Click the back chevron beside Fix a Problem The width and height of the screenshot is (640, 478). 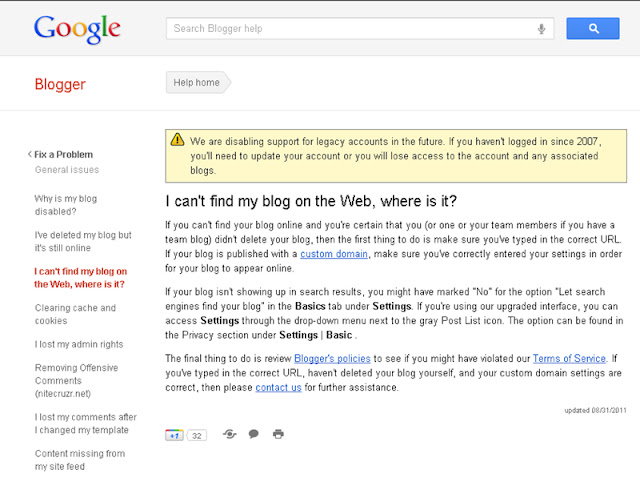tap(29, 154)
